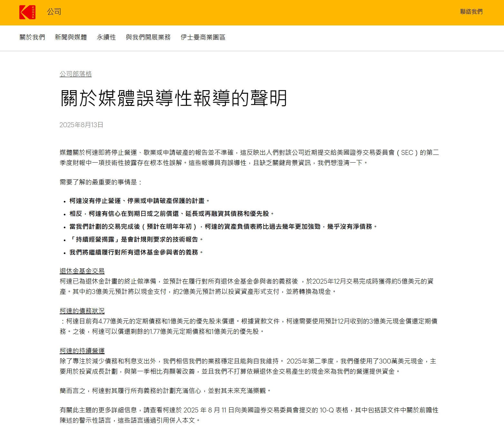Click the bullet starting with 相反，柯達有信心

pyautogui.click(x=172, y=214)
